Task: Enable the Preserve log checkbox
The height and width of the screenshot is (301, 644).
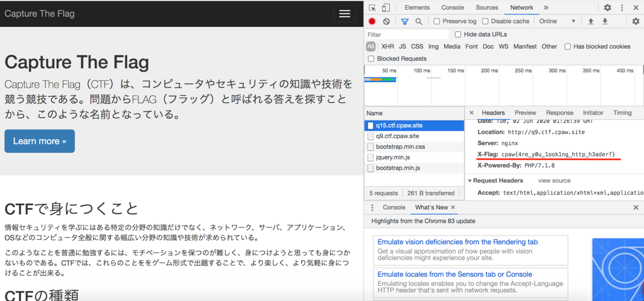Action: [437, 21]
